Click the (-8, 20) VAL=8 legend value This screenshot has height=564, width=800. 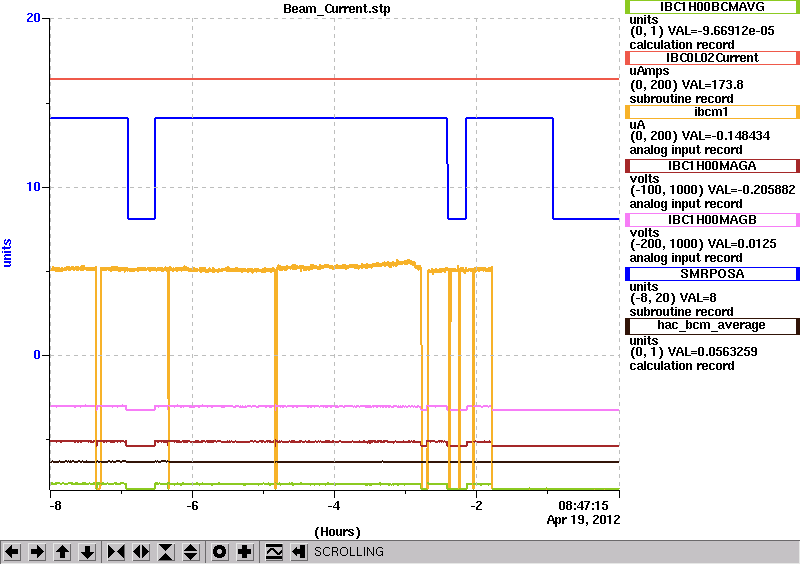673,298
